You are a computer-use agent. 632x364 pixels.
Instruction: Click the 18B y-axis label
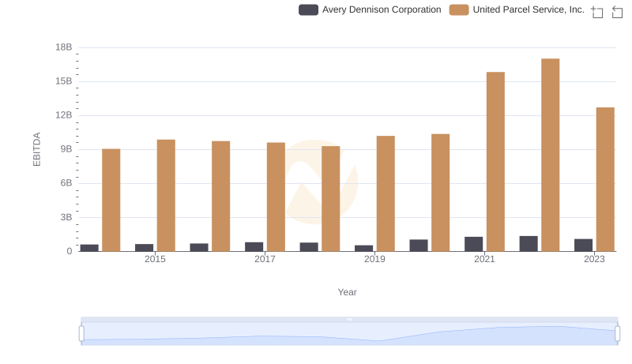point(64,47)
